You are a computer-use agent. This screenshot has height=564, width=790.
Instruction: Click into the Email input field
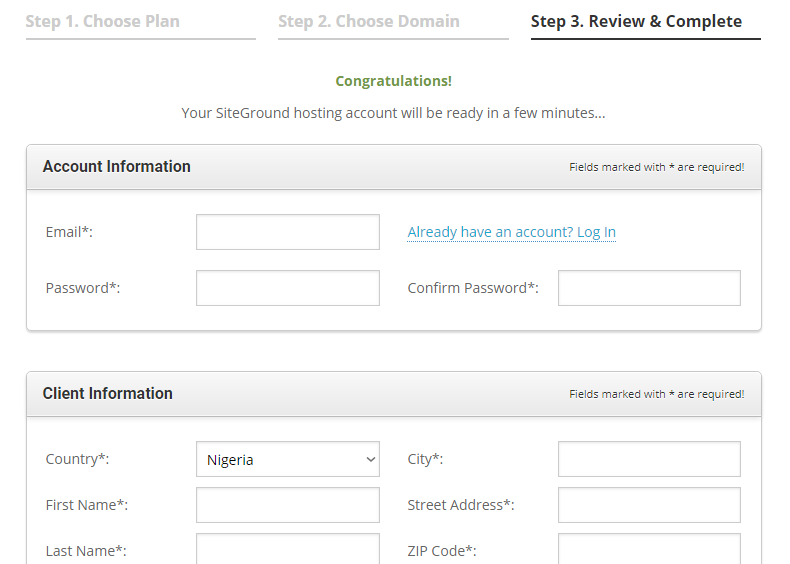click(x=288, y=232)
